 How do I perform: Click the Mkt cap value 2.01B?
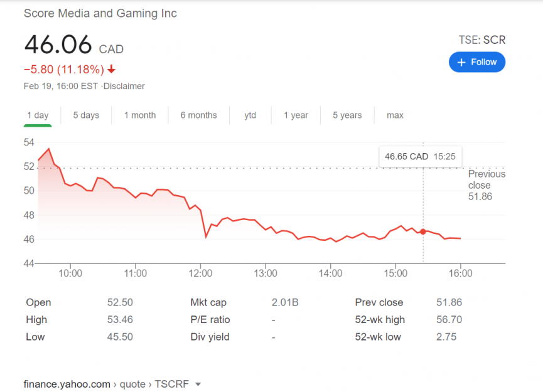(x=285, y=302)
